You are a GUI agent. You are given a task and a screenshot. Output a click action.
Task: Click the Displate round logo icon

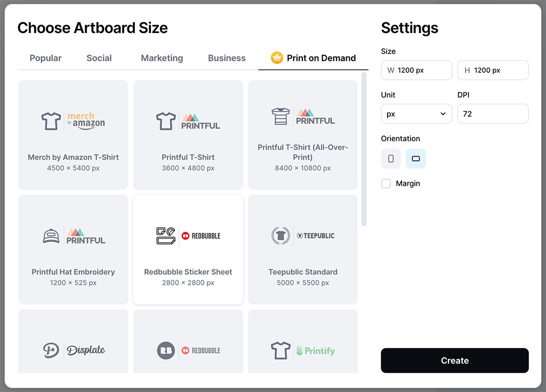pyautogui.click(x=51, y=350)
